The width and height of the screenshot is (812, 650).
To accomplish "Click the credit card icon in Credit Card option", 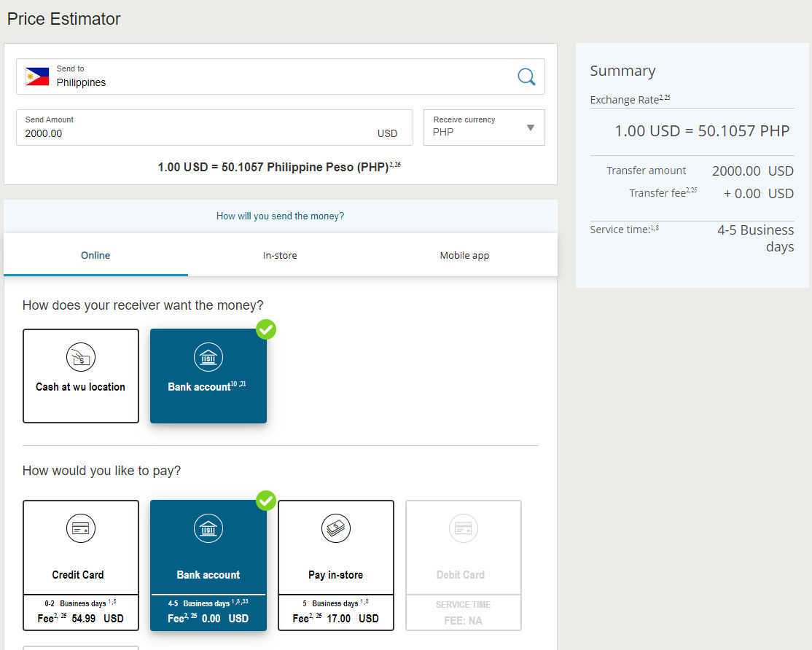I will pyautogui.click(x=81, y=528).
